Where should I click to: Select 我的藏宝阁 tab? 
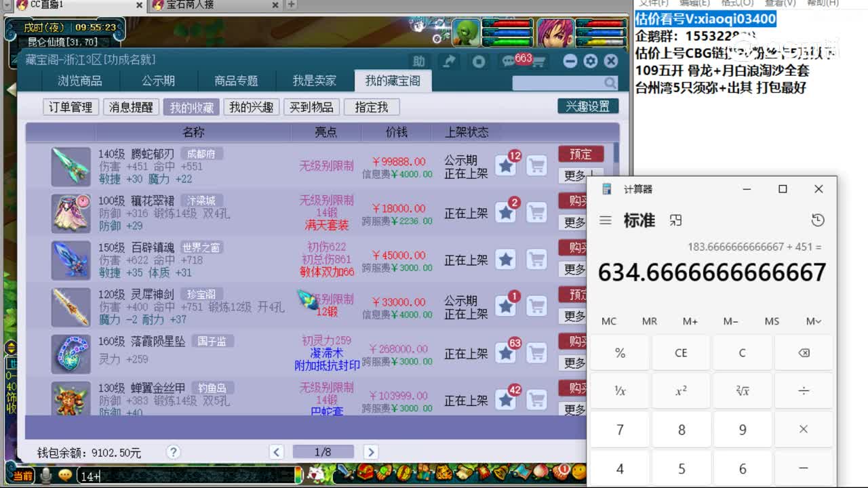[393, 81]
